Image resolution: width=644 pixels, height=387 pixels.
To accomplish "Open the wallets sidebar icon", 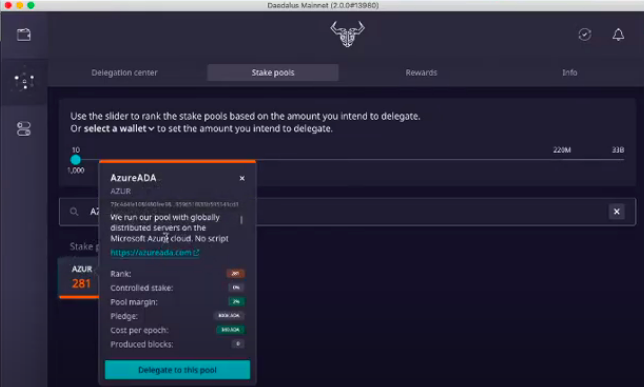I will coord(24,35).
